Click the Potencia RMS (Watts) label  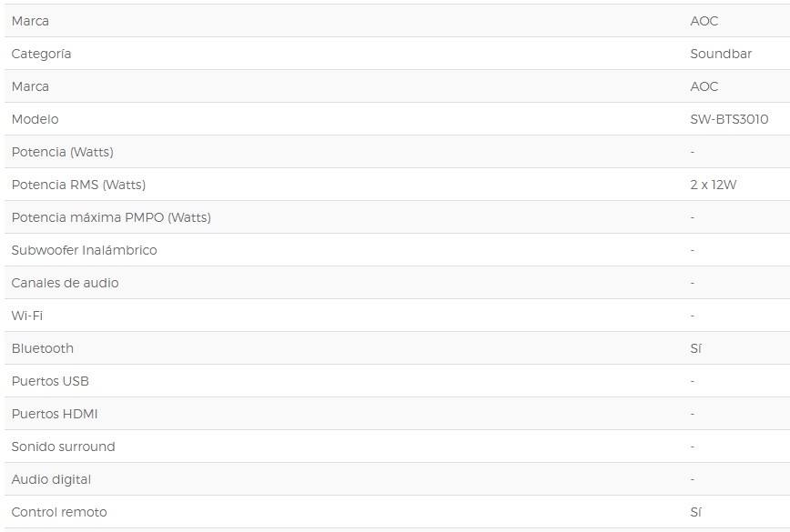(78, 185)
